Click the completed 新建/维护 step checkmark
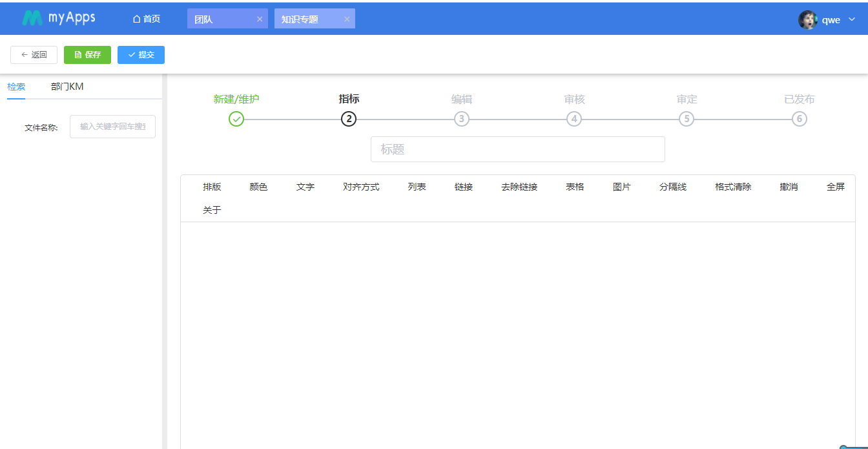The width and height of the screenshot is (868, 449). 236,119
